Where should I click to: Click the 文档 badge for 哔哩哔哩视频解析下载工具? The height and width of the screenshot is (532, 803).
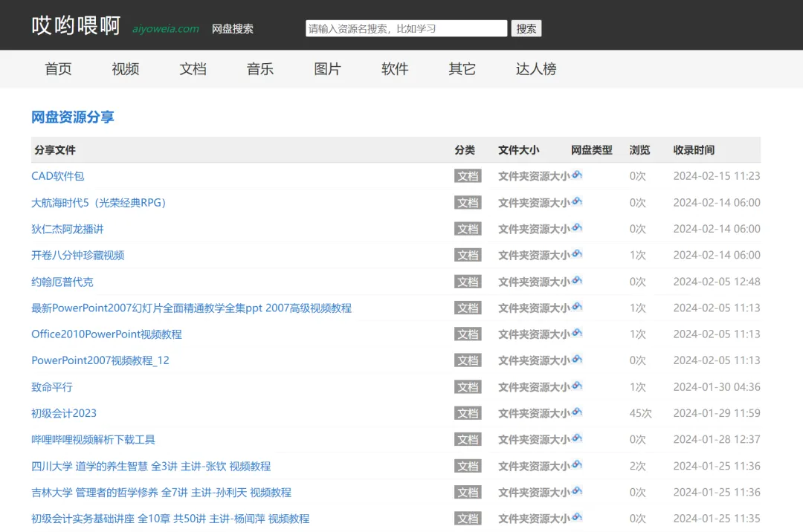click(468, 440)
